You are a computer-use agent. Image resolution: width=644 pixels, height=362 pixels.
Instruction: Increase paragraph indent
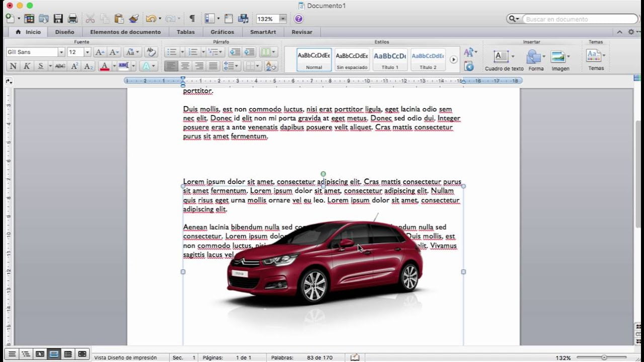click(x=250, y=52)
